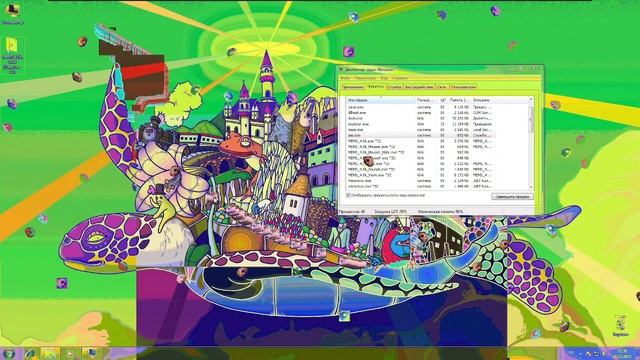
Task: Select the csrss.exe process row
Action: 420,107
